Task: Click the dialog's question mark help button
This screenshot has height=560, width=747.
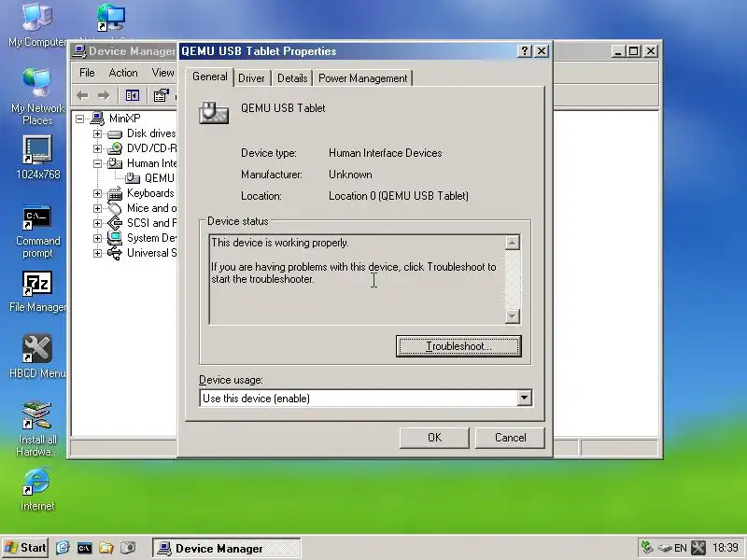Action: (x=524, y=51)
